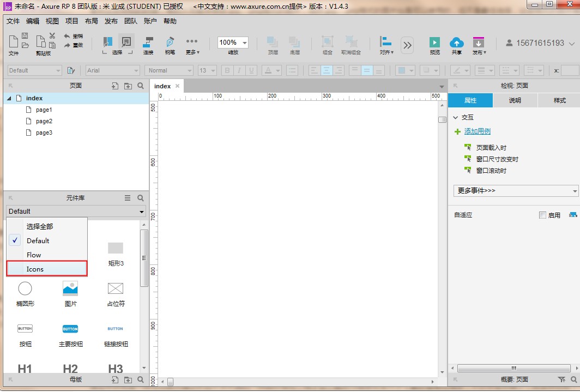The width and height of the screenshot is (580, 392).
Task: Select Default in the library list
Action: tap(38, 240)
